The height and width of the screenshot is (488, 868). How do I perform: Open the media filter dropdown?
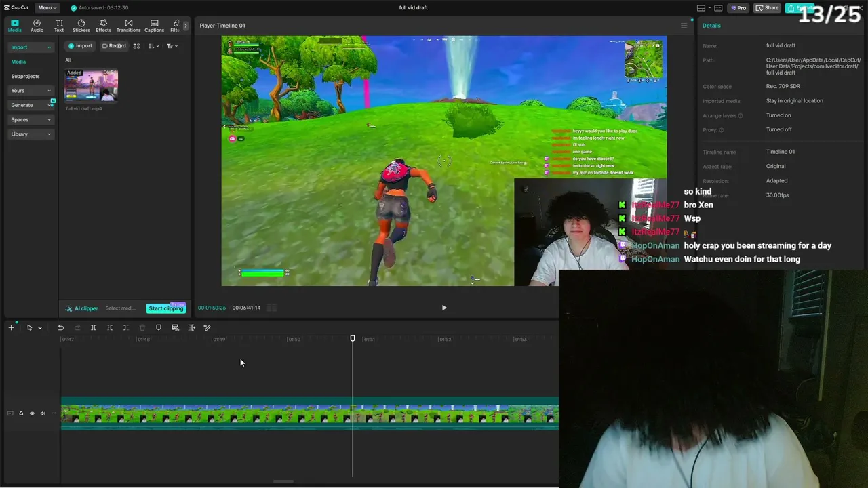[172, 46]
